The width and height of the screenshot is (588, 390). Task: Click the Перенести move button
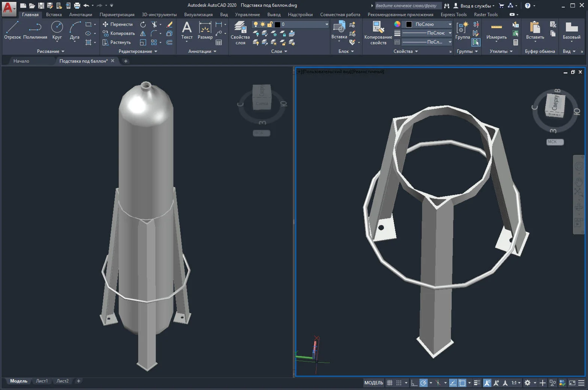click(118, 24)
